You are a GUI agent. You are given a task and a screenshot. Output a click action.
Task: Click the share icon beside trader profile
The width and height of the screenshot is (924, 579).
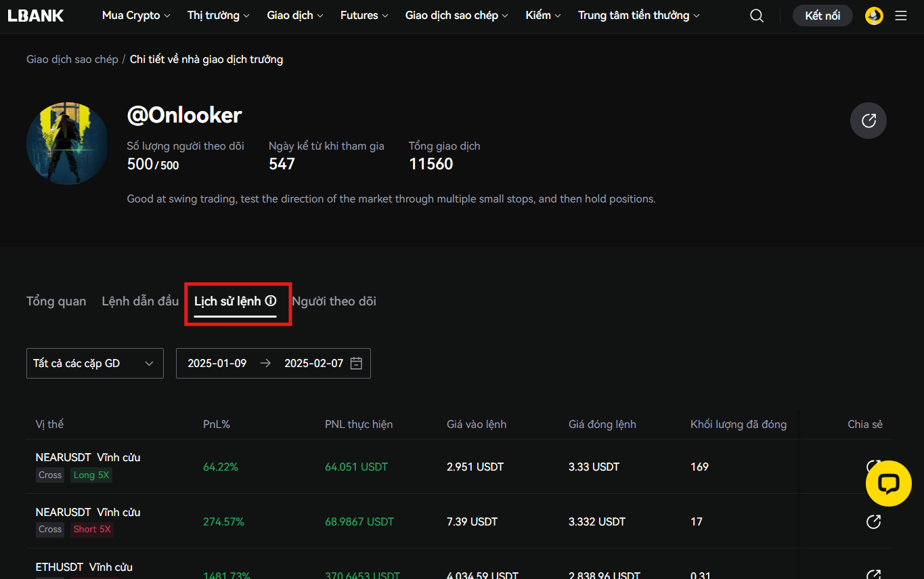868,121
